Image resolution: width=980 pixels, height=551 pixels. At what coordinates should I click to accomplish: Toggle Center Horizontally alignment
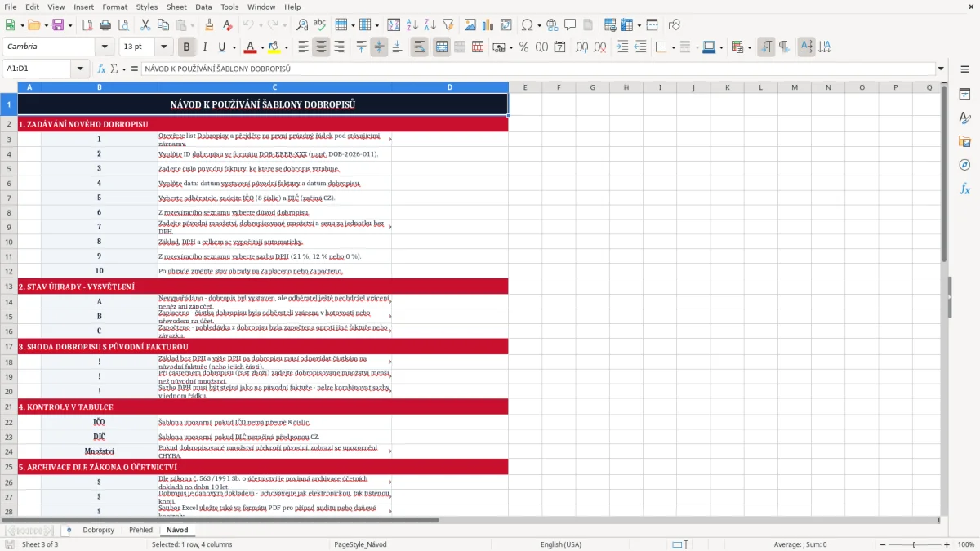(x=321, y=47)
